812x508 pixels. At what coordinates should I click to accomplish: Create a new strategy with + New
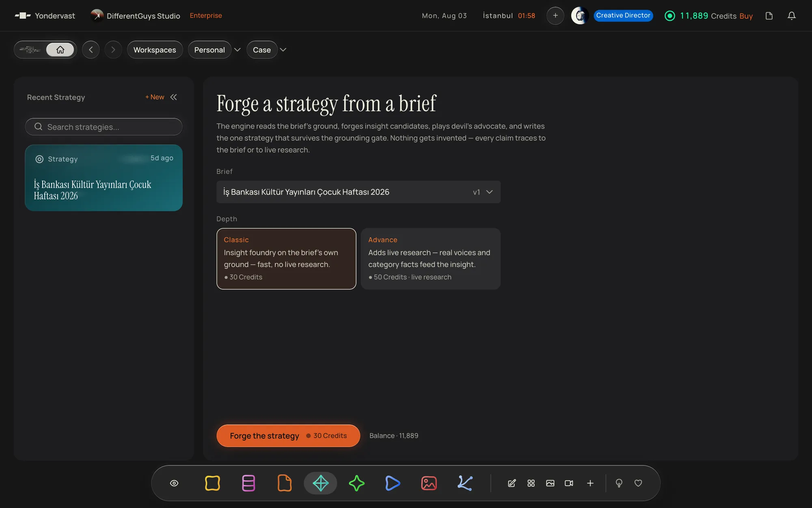pyautogui.click(x=155, y=97)
